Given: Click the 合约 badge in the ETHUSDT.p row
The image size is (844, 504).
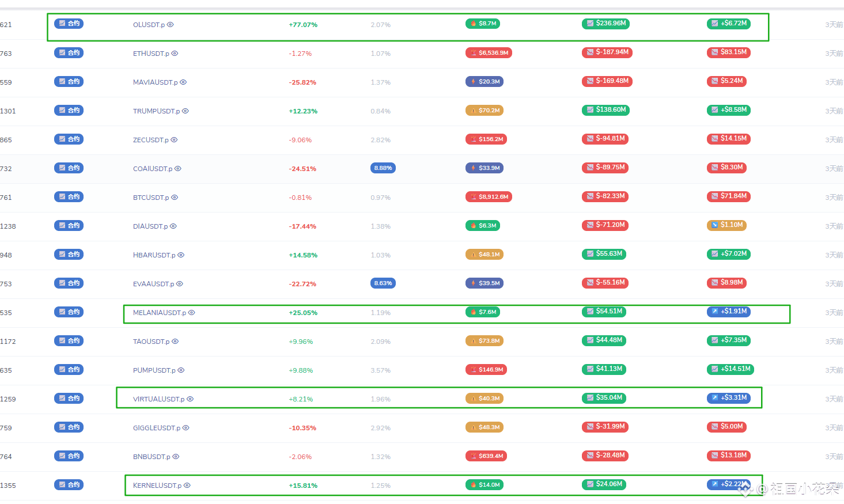Looking at the screenshot, I should (x=69, y=52).
